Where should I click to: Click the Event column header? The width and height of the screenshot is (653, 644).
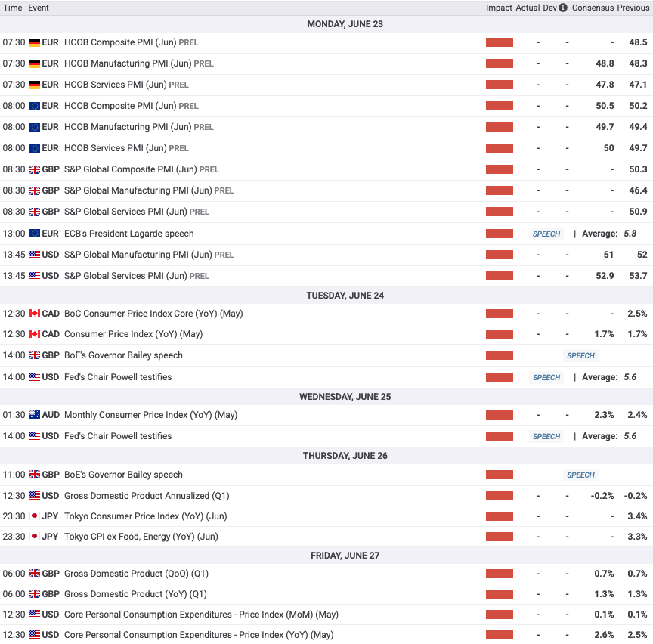click(x=39, y=8)
